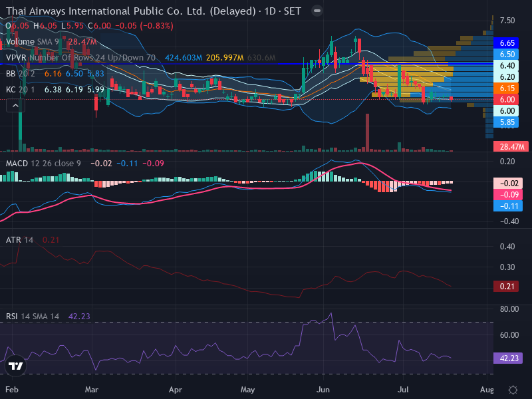Screen dimensions: 532x399
Task: Click the -0.11 MACD axis label
Action: pos(508,206)
